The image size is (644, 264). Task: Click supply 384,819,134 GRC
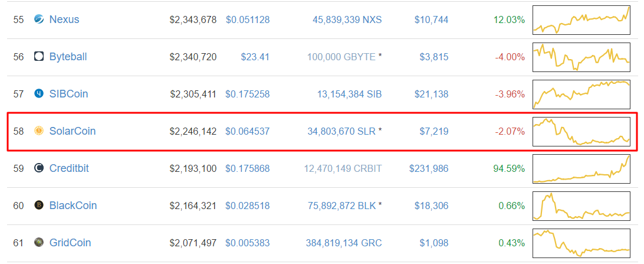[344, 243]
